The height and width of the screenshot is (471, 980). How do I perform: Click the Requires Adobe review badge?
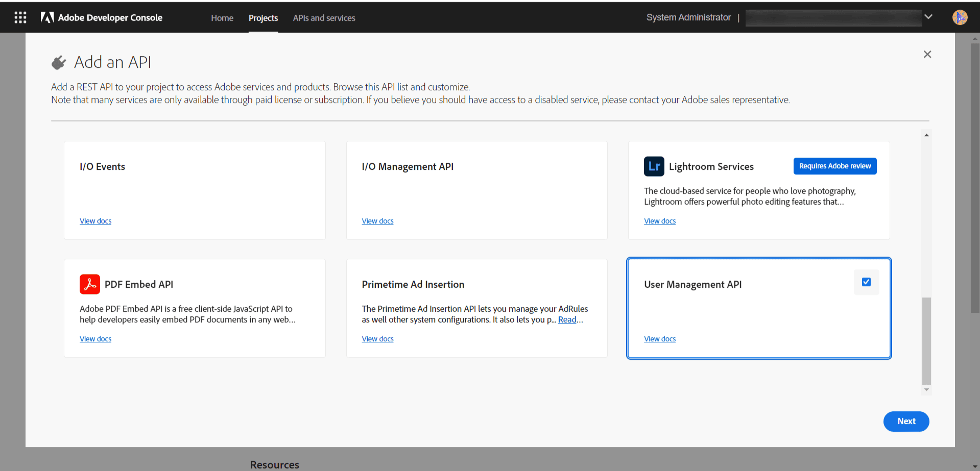click(834, 166)
